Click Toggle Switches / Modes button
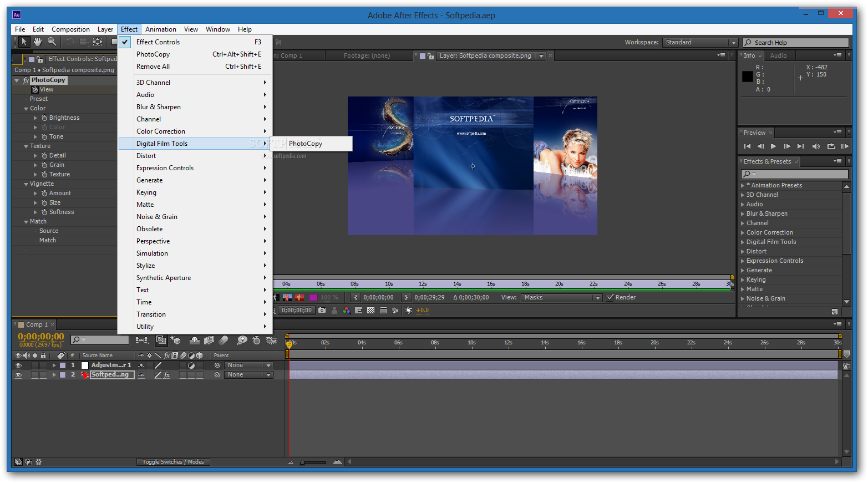The width and height of the screenshot is (868, 483). (x=173, y=462)
